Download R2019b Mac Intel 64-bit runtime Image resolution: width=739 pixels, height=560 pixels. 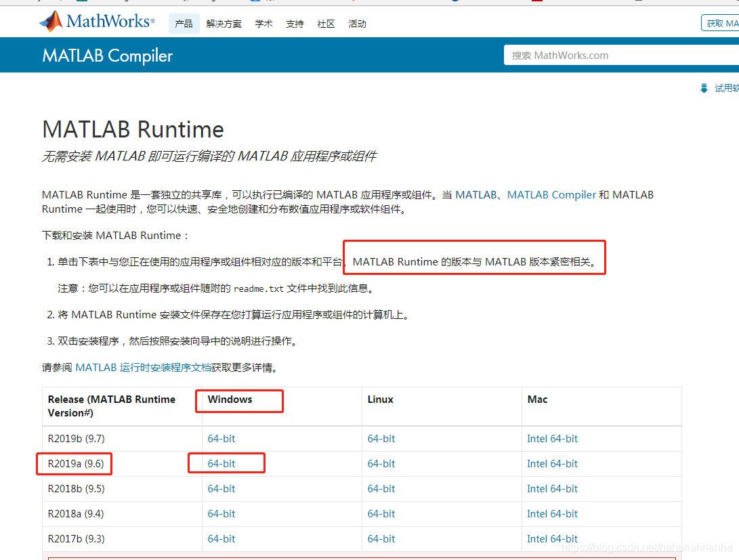click(552, 438)
